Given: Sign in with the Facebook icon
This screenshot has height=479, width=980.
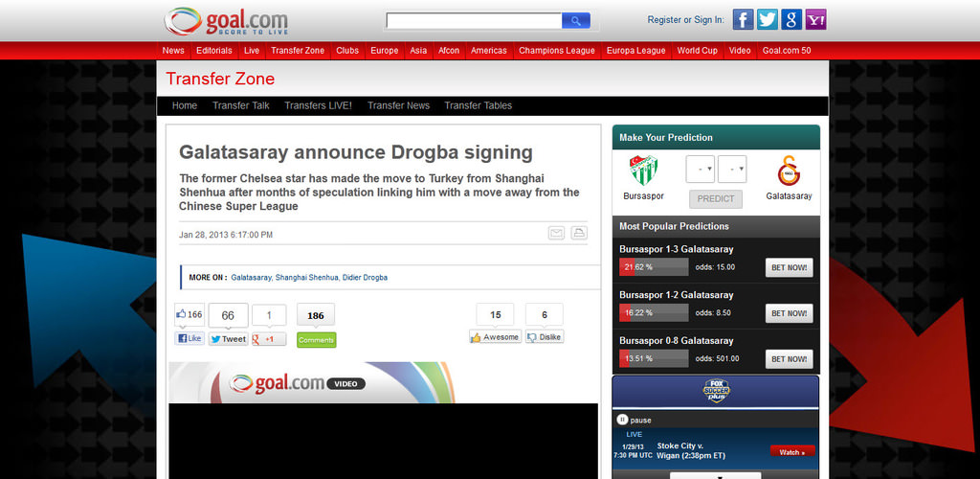Looking at the screenshot, I should tap(743, 19).
